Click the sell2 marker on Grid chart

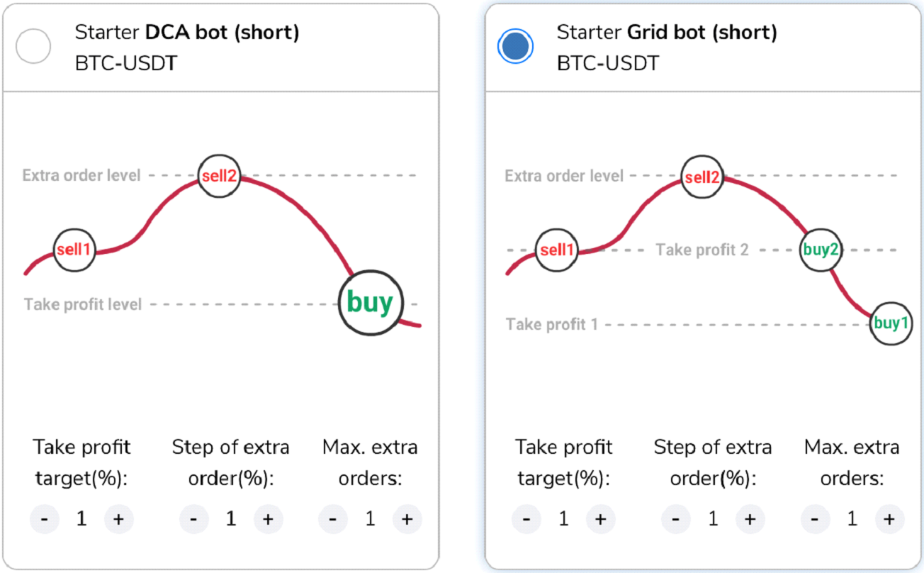click(x=702, y=177)
